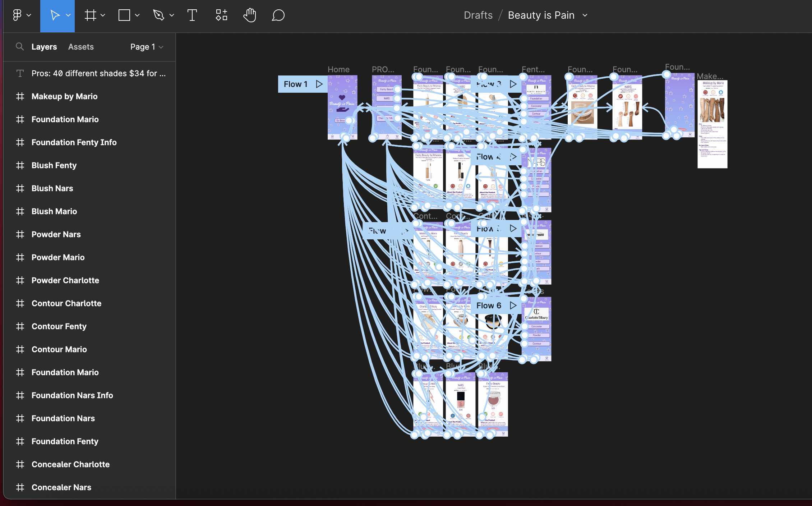Select the Blush Nars layer
Image resolution: width=812 pixels, height=506 pixels.
pos(52,188)
